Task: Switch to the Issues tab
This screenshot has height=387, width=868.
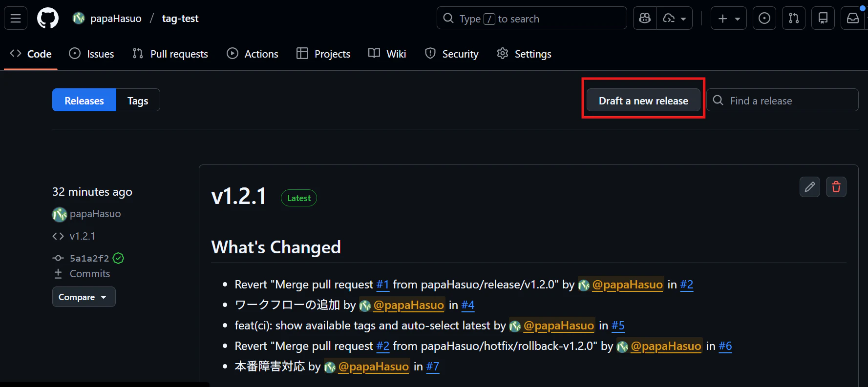Action: click(91, 54)
